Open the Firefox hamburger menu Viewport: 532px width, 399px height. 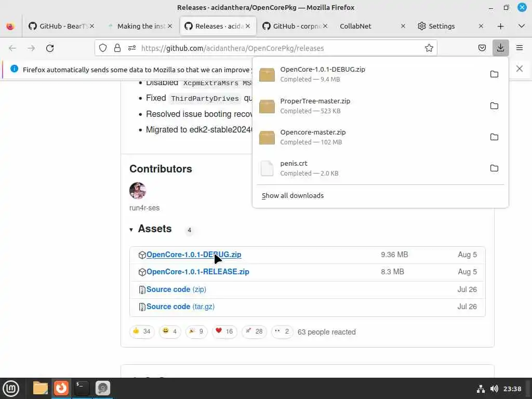point(520,48)
